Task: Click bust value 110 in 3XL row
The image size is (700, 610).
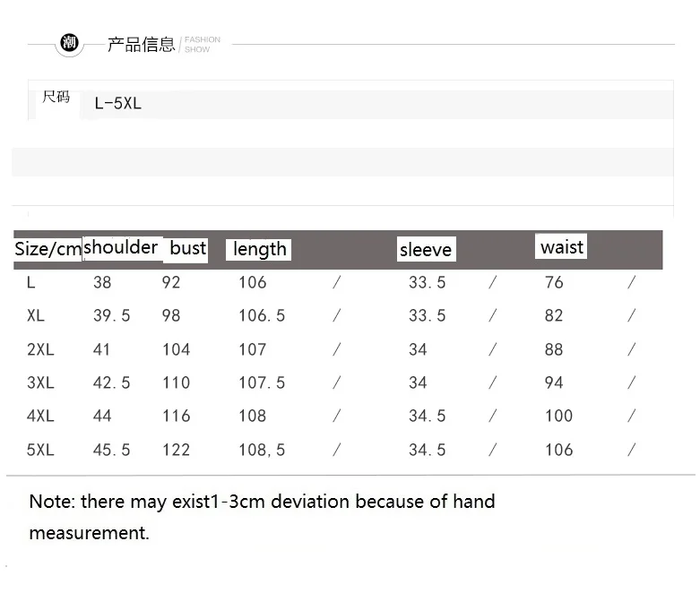Action: [177, 382]
